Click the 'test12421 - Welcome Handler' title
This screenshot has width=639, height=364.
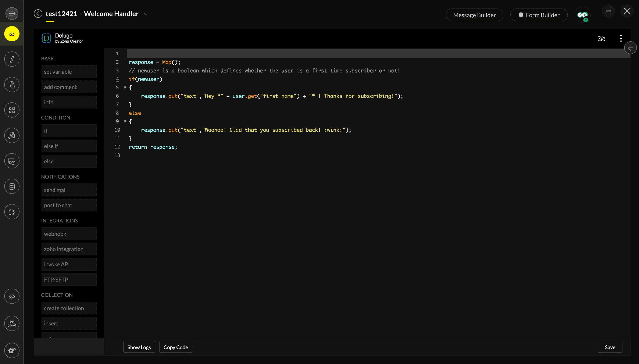point(92,14)
